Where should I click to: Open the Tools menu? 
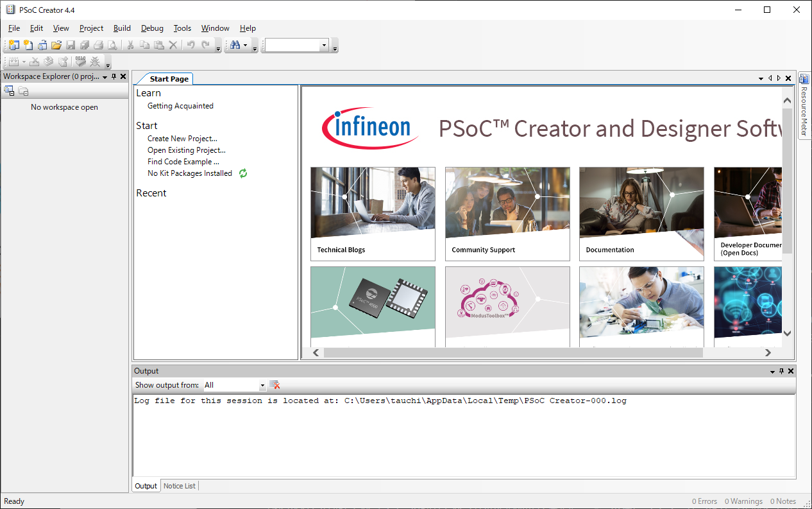[183, 28]
